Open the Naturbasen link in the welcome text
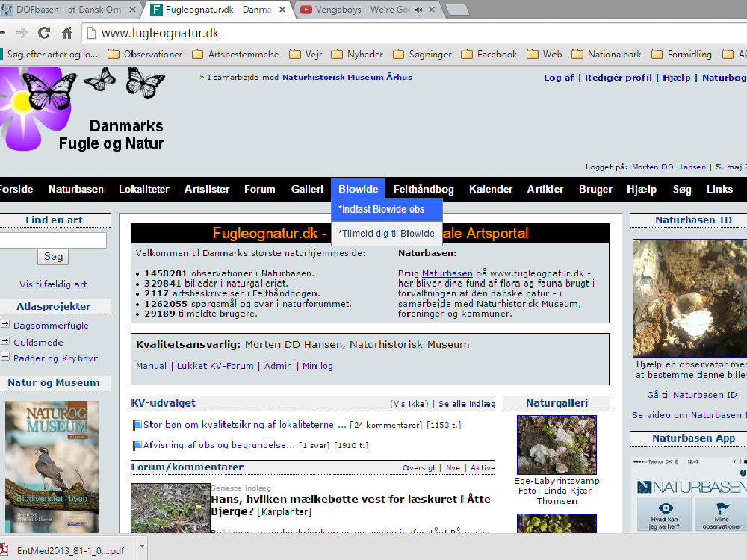The width and height of the screenshot is (747, 560). click(447, 273)
